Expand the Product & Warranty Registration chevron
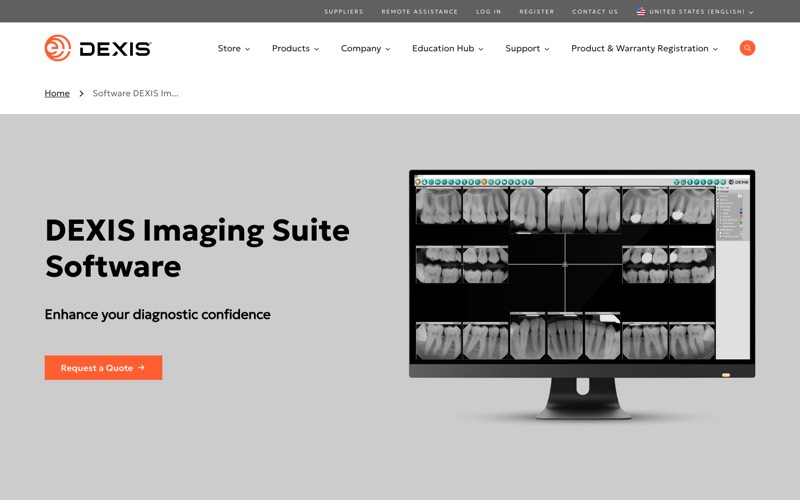This screenshot has height=500, width=800. click(715, 49)
